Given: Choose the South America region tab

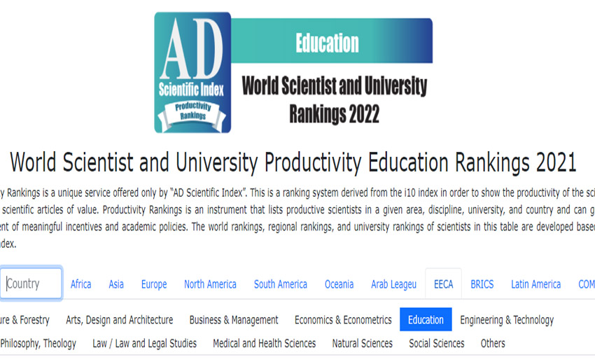Looking at the screenshot, I should point(280,284).
